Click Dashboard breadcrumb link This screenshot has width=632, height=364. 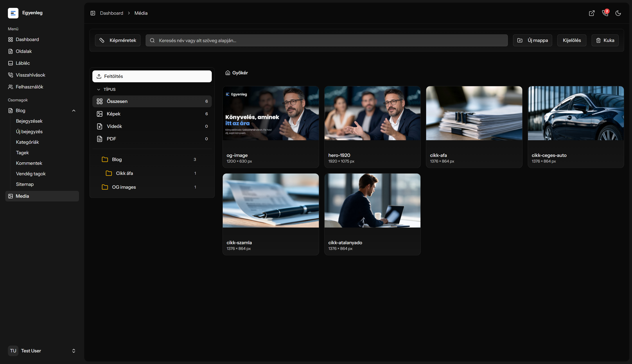tap(111, 13)
